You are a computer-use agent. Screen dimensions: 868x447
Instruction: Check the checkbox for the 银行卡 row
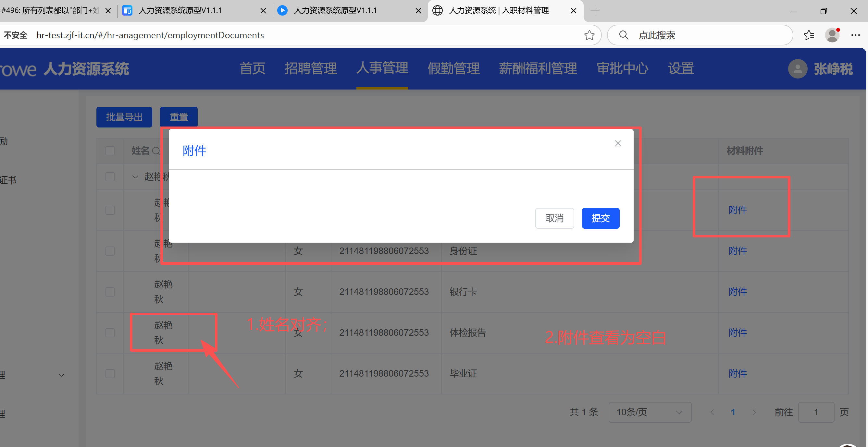[110, 292]
